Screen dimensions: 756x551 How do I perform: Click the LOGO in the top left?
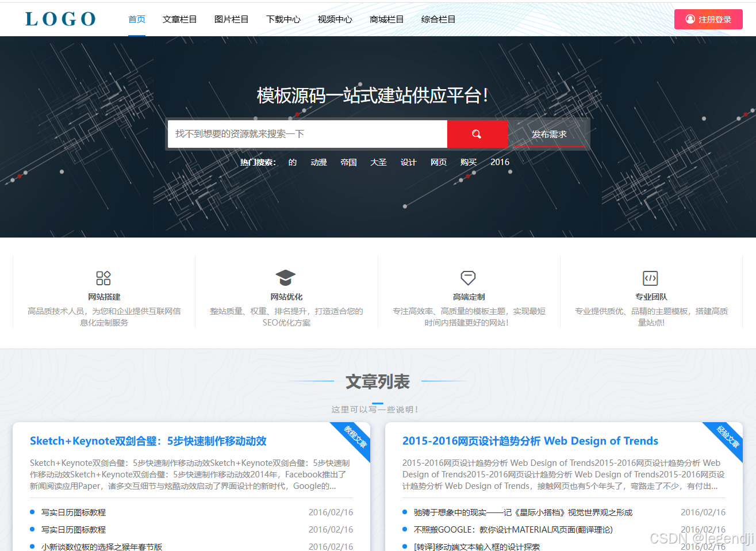click(x=60, y=19)
